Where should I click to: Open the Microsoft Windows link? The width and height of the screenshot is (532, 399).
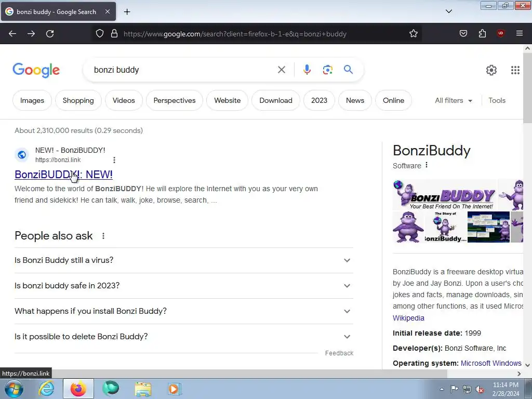(x=490, y=363)
